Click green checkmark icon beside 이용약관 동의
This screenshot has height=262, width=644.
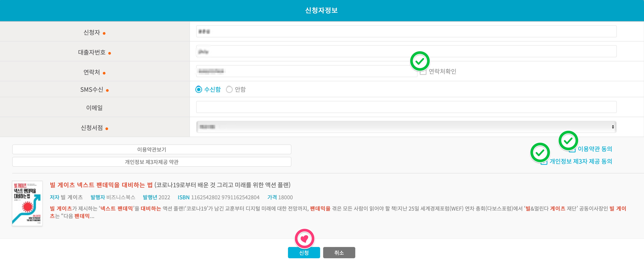(568, 141)
